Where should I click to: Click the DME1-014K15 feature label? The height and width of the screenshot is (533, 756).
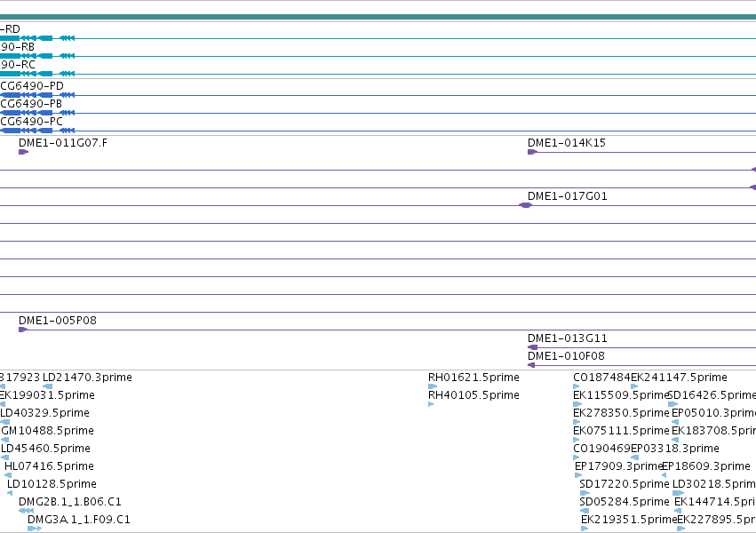tap(567, 143)
